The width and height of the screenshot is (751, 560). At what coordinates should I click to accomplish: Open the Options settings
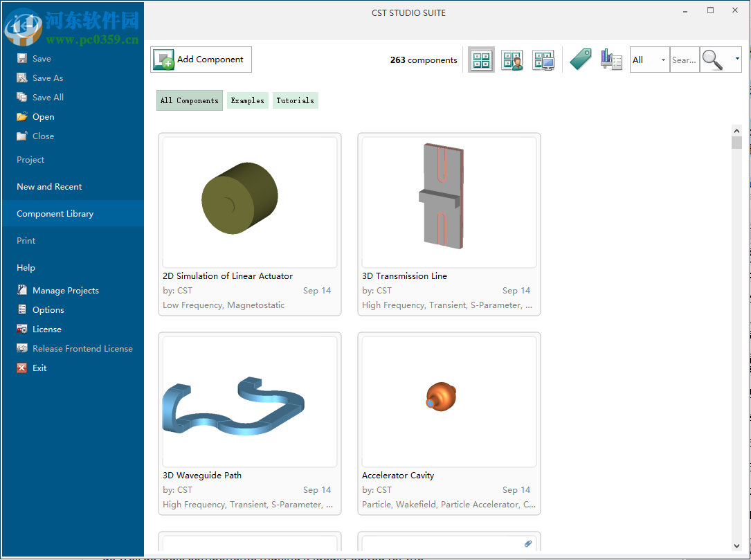(x=48, y=309)
